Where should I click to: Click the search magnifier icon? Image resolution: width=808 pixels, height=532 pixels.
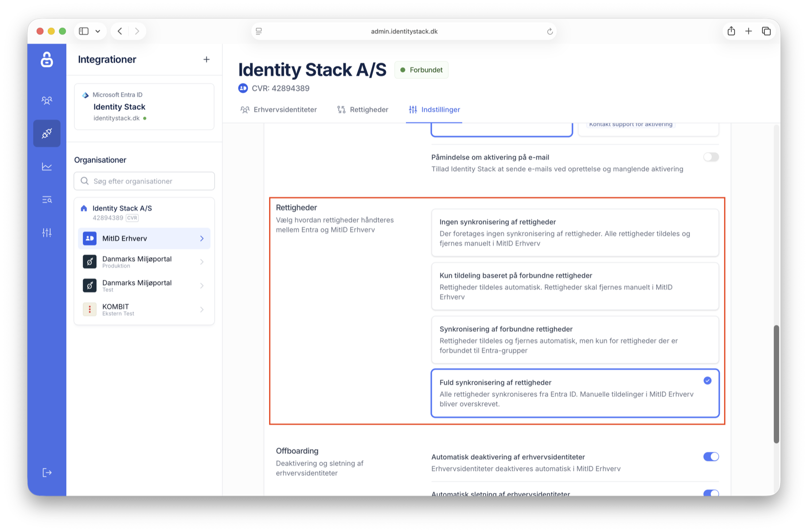point(85,181)
